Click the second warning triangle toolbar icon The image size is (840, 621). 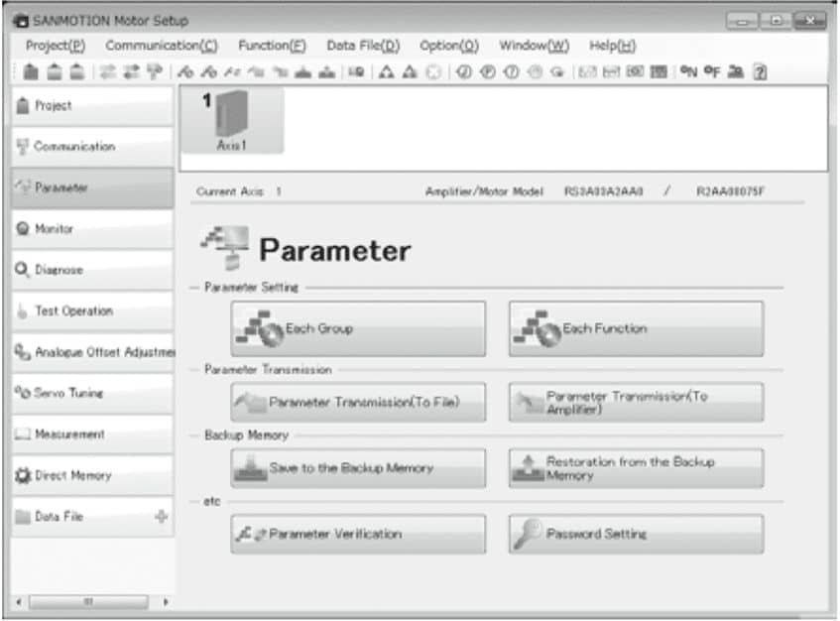(x=410, y=71)
